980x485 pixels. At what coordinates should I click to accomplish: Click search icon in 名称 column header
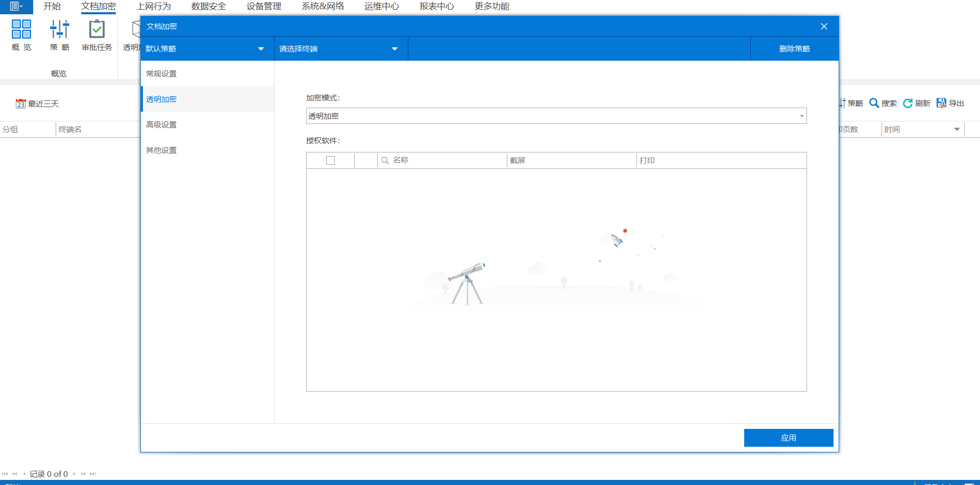coord(385,160)
